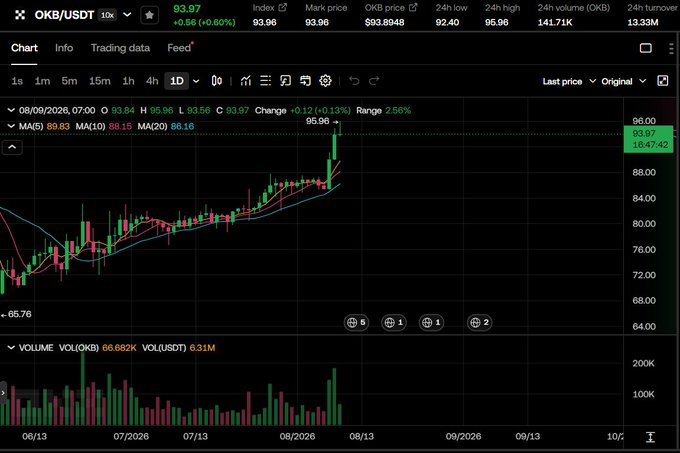The height and width of the screenshot is (453, 680).
Task: Click the 95.96 high price marker
Action: tap(322, 121)
